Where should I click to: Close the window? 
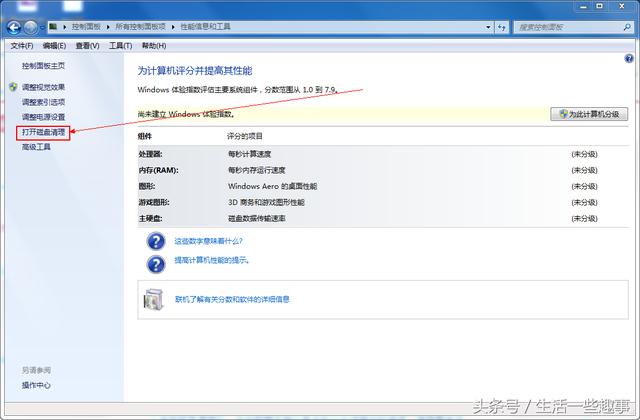pyautogui.click(x=622, y=6)
